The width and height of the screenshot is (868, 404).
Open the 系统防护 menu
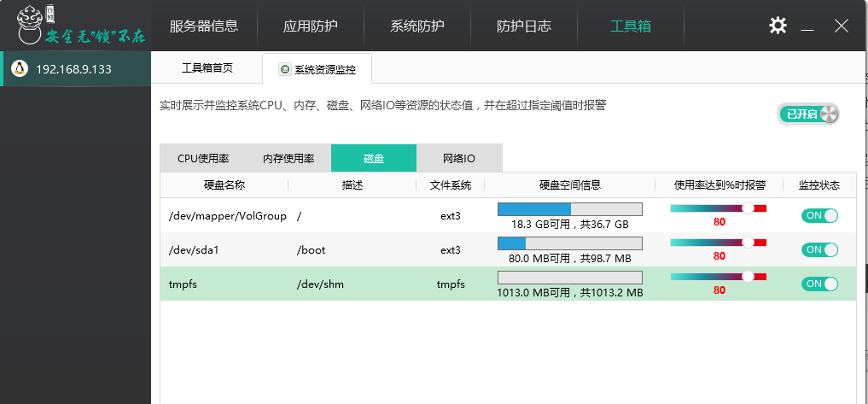click(x=417, y=26)
